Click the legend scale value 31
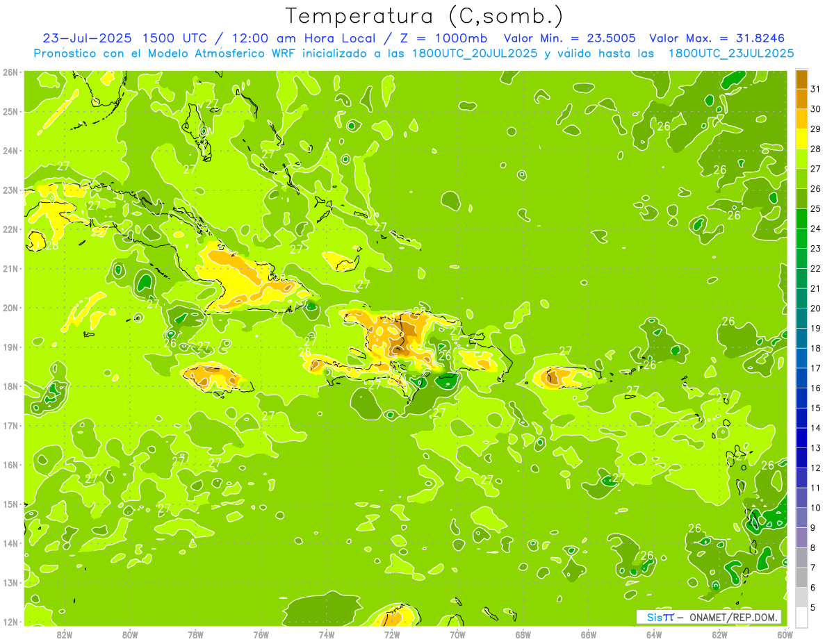The height and width of the screenshot is (644, 834). pos(815,89)
